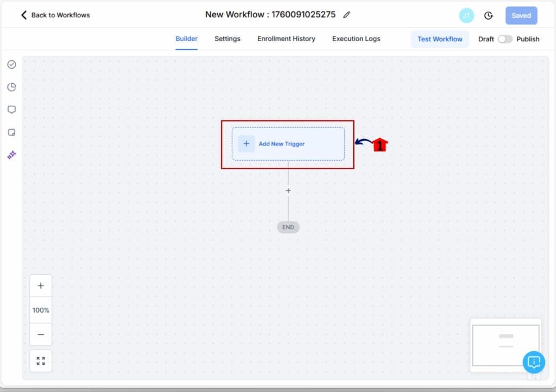Image resolution: width=556 pixels, height=392 pixels.
Task: Zoom out with the minus button
Action: tap(41, 334)
